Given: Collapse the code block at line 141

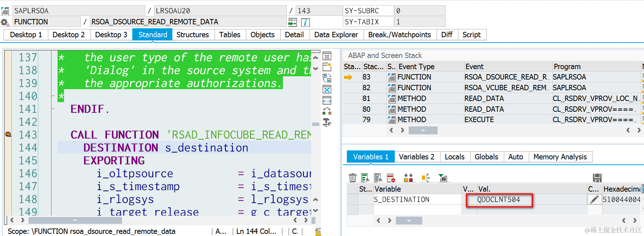Looking at the screenshot, I should 53,109.
